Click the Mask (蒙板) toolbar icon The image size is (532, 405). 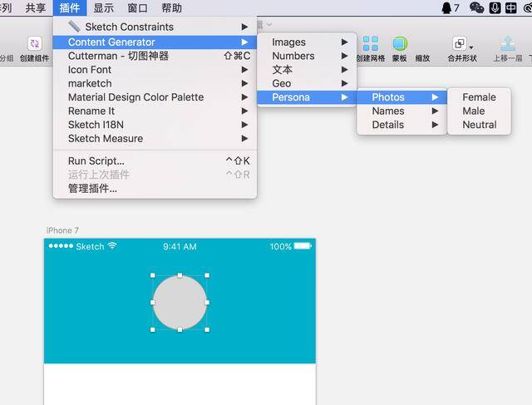(400, 44)
